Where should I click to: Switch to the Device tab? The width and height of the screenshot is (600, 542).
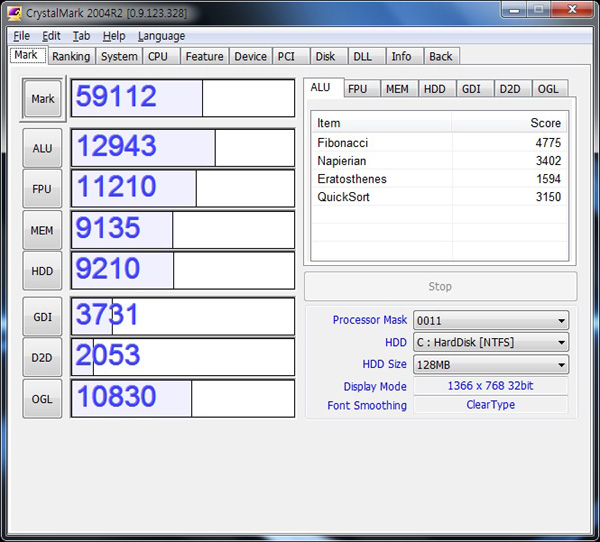(x=251, y=57)
